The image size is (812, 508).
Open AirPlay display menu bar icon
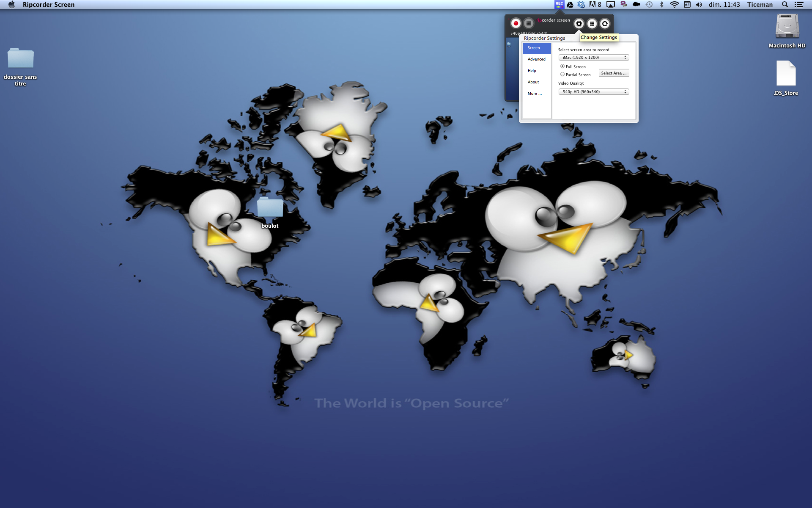pos(610,5)
